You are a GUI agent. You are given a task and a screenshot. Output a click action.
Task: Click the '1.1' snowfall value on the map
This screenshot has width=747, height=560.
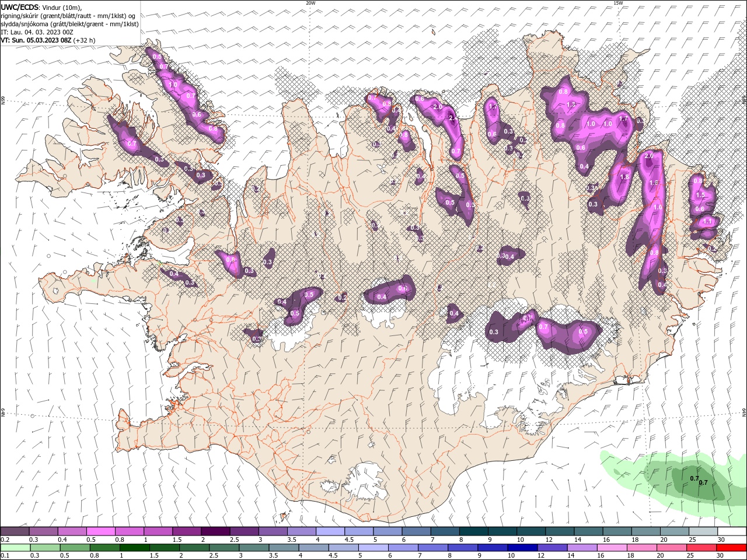(x=708, y=222)
